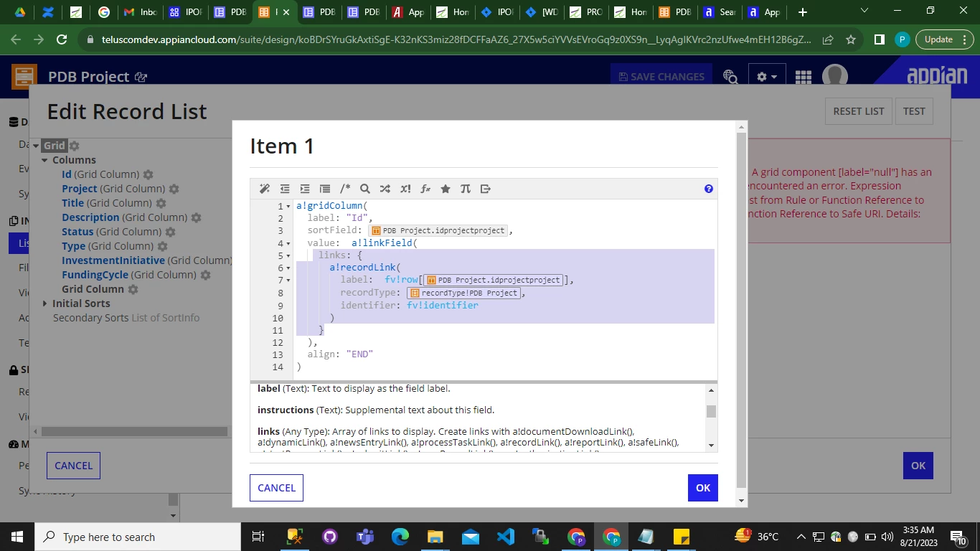Click the magic wand format expression icon
Image resolution: width=980 pixels, height=551 pixels.
(264, 189)
